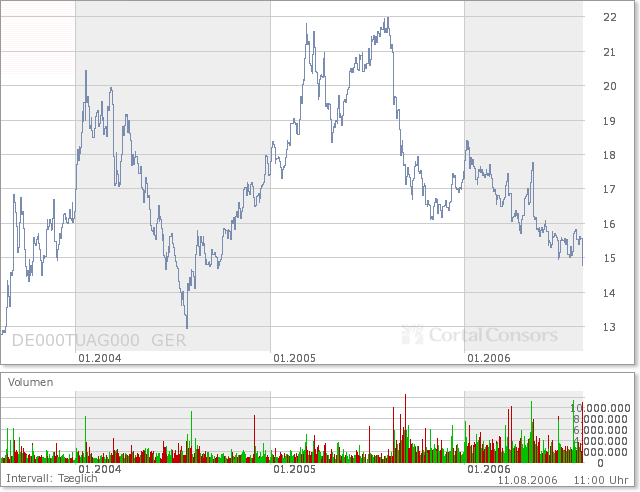This screenshot has width=640, height=492.
Task: Click the price line's lowest trough near 13
Action: coord(187,326)
